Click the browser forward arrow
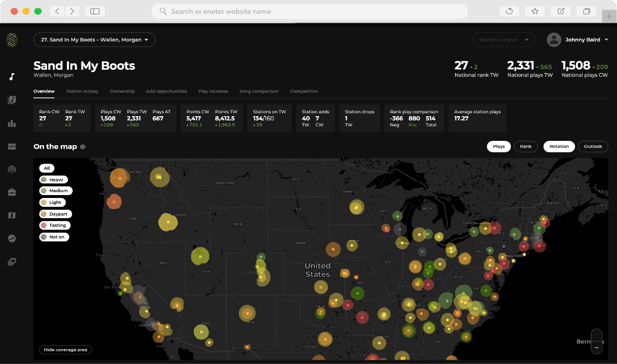617x364 pixels. pyautogui.click(x=72, y=11)
